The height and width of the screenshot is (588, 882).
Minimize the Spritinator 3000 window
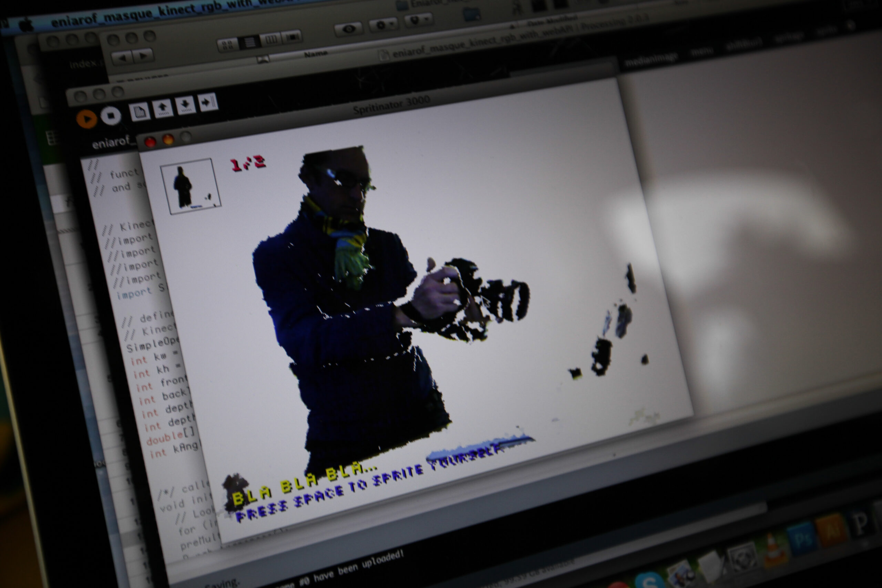168,140
